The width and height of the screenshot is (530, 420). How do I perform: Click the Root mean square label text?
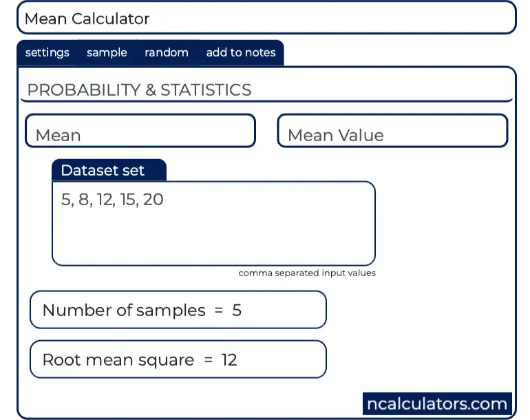pos(118,360)
